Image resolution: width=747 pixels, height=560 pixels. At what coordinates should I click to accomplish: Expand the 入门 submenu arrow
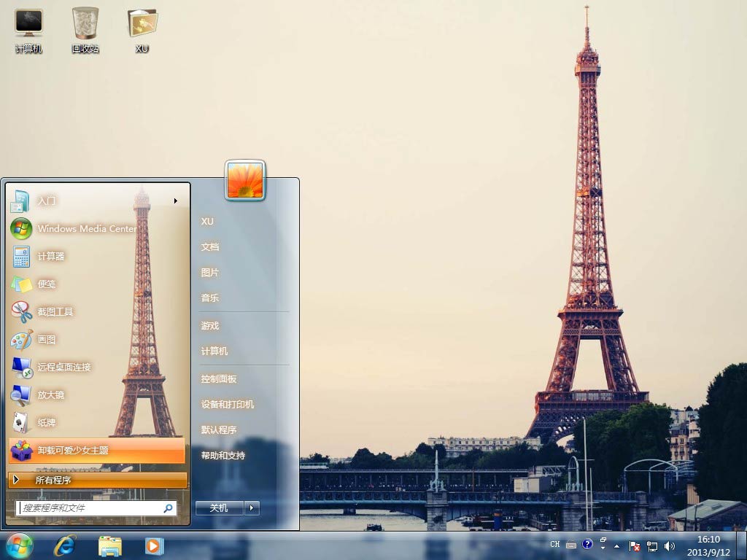click(x=175, y=201)
